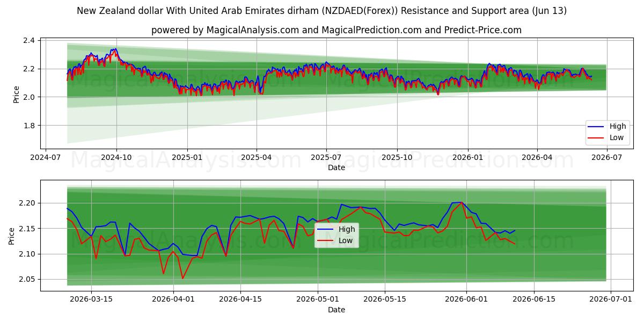644x322 pixels.
Task: Click the 2025-07 tick on top date axis
Action: tap(326, 157)
